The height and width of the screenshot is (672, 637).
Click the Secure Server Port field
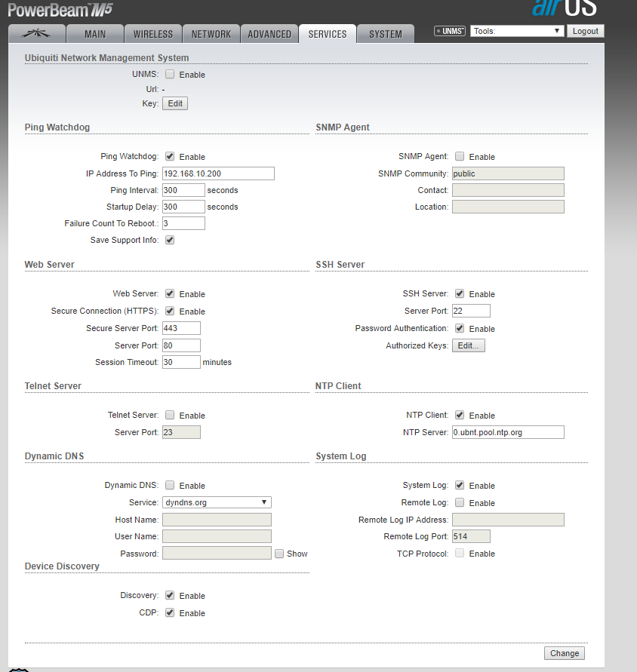pyautogui.click(x=181, y=328)
